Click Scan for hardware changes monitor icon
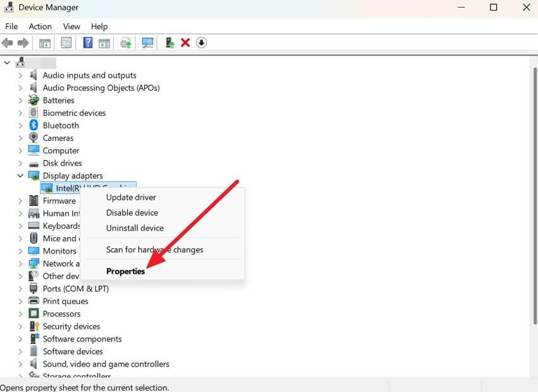538x392 pixels. point(147,43)
